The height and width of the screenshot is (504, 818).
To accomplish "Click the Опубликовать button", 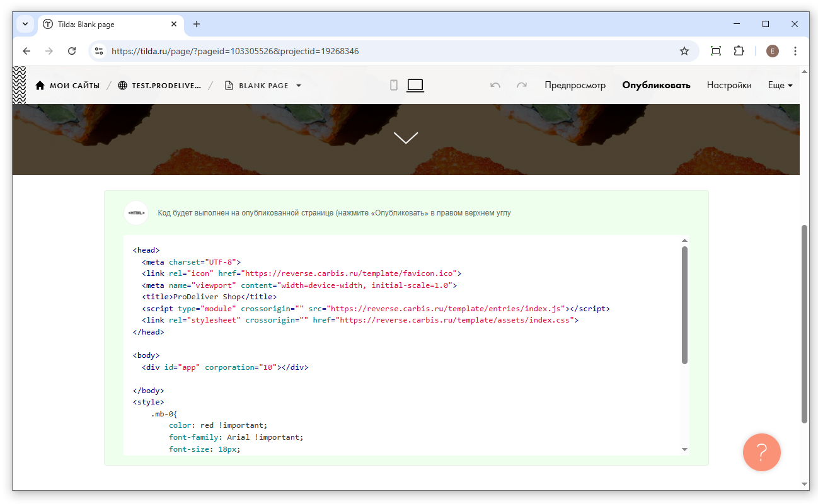I will tap(656, 85).
